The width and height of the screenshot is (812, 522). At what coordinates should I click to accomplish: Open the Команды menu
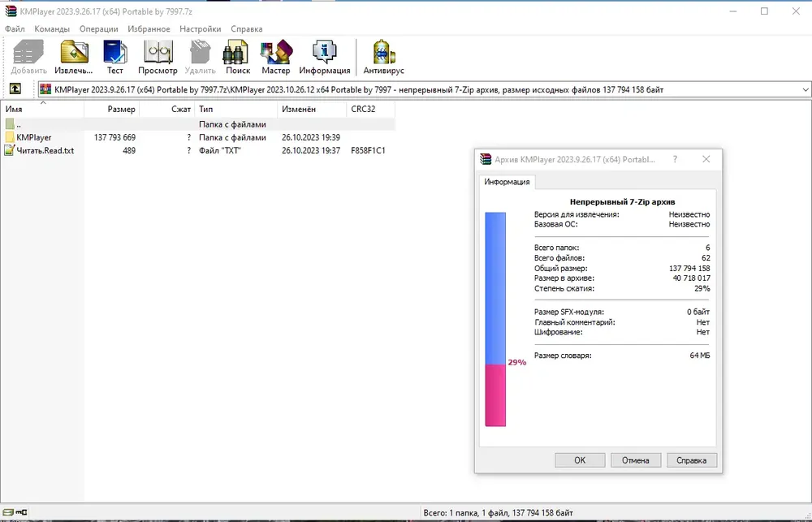[52, 29]
